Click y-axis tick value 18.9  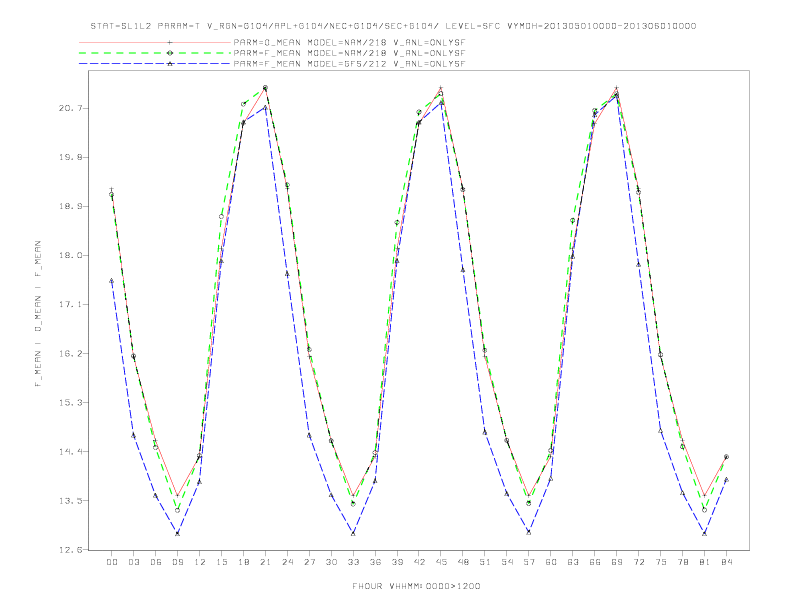70,207
